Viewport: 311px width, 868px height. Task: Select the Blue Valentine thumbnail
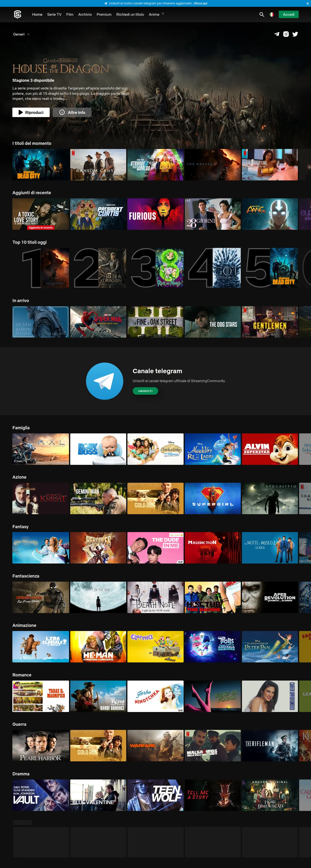[x=98, y=795]
